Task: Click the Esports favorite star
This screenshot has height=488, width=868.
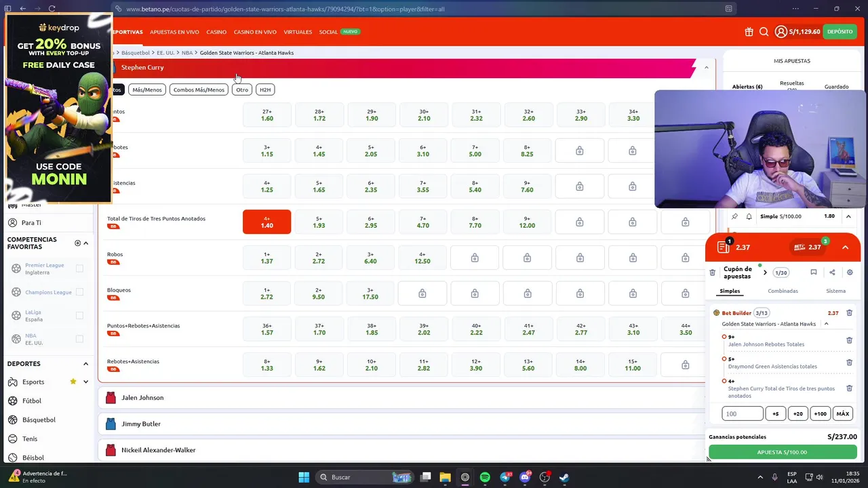Action: point(73,382)
